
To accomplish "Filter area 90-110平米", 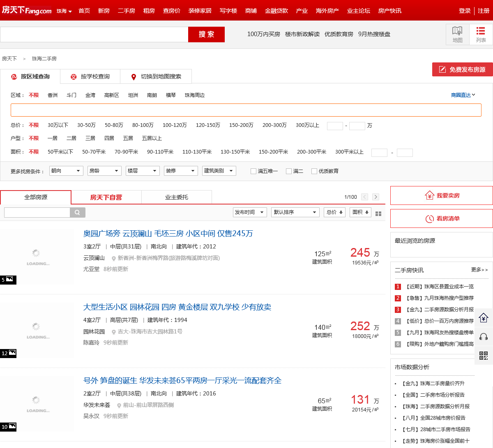I will pyautogui.click(x=160, y=152).
